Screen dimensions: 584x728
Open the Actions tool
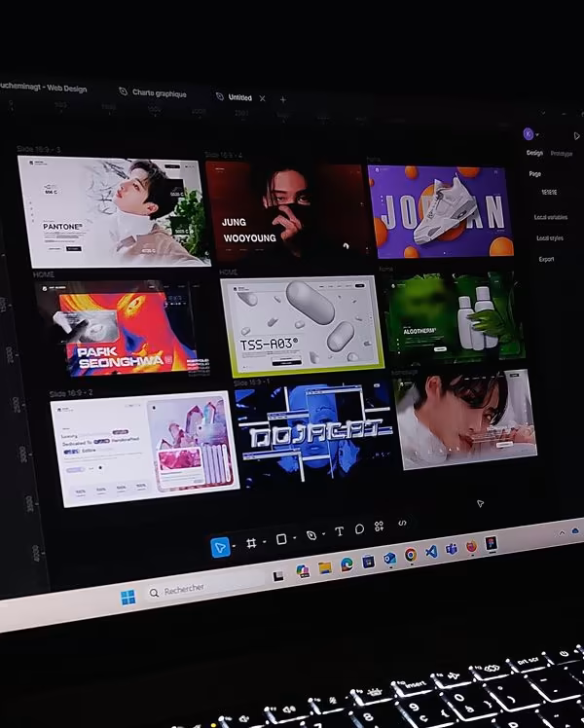[x=380, y=526]
